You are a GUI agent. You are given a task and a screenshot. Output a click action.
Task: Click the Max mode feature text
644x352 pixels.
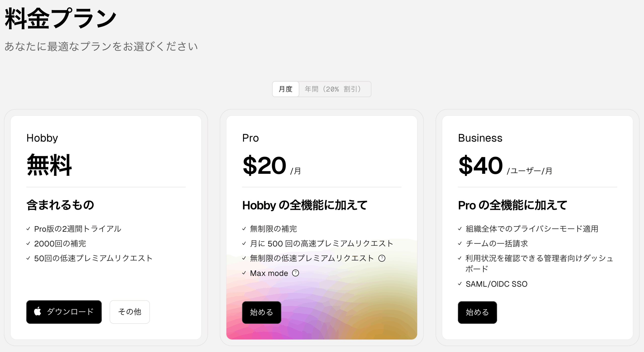[269, 273]
